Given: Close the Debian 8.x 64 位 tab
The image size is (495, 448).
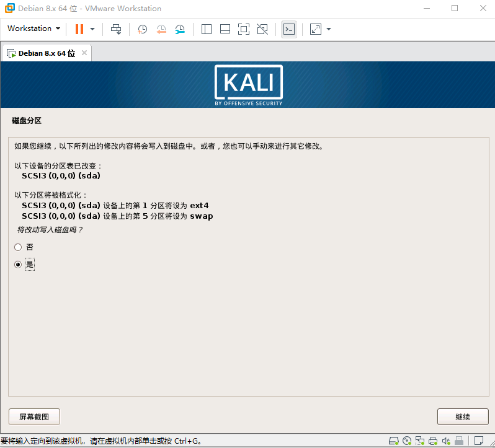Looking at the screenshot, I should [x=84, y=53].
